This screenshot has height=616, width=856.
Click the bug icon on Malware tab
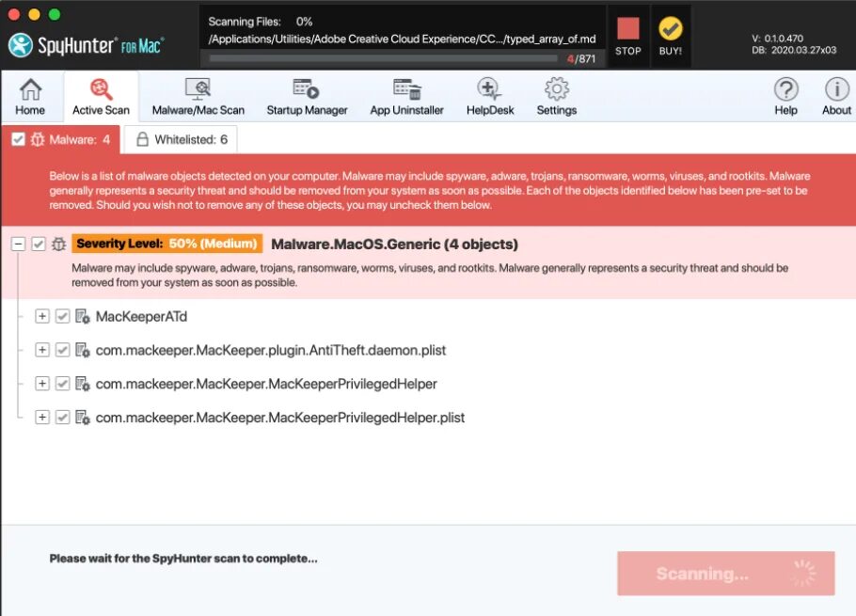click(37, 140)
